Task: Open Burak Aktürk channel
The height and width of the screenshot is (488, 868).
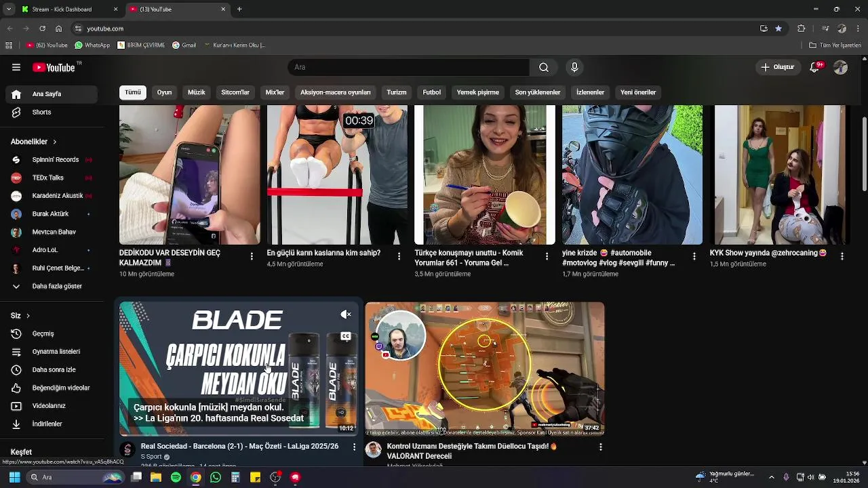Action: click(x=53, y=214)
